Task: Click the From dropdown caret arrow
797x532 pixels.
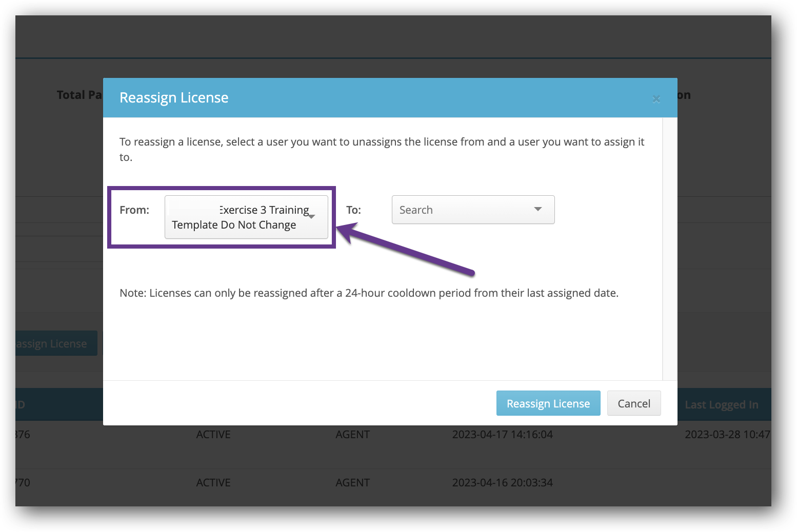Action: pyautogui.click(x=312, y=217)
